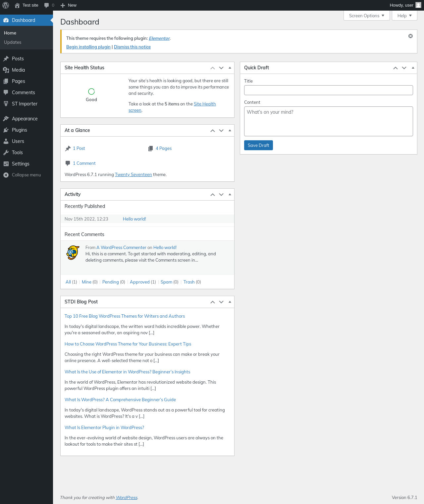Open the Twenty Seventeen theme link
This screenshot has width=424, height=504.
coord(133,175)
